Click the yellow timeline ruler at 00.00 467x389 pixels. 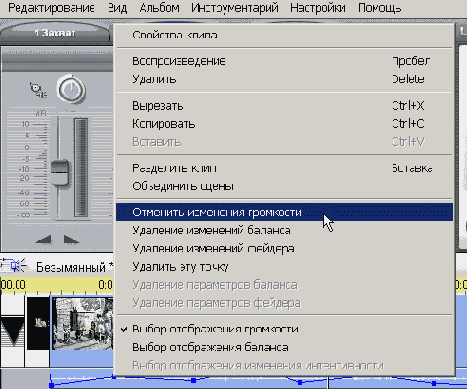point(13,285)
